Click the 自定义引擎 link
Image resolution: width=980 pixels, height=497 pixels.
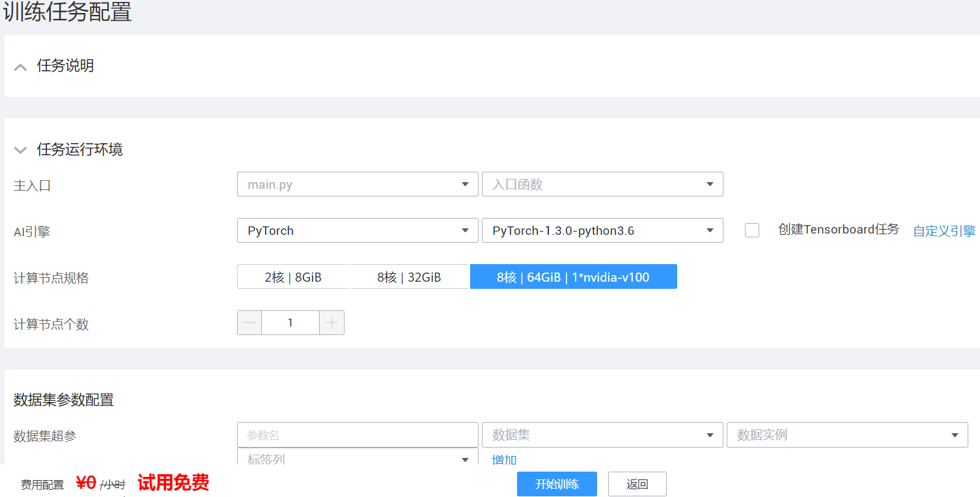coord(944,231)
